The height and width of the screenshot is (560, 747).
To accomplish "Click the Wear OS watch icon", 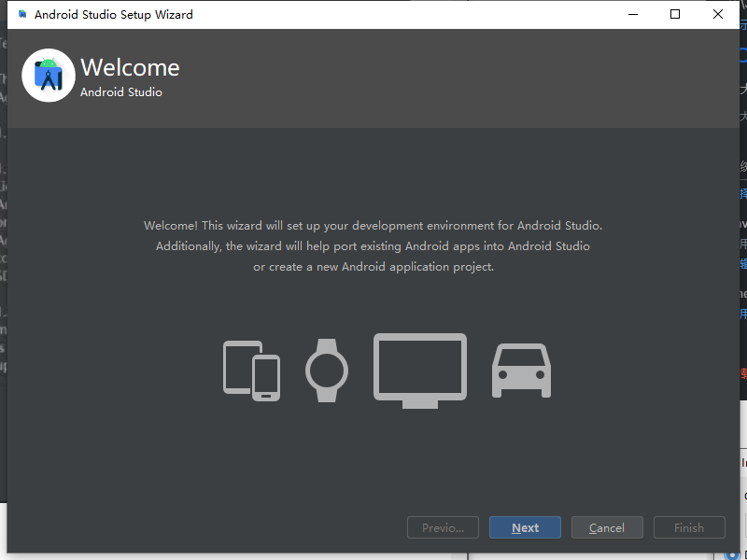I will tap(327, 371).
